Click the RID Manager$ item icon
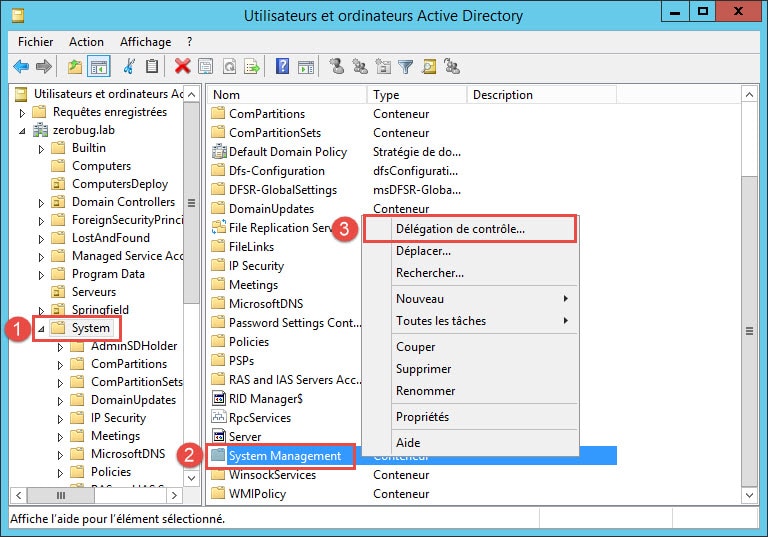 click(x=218, y=398)
